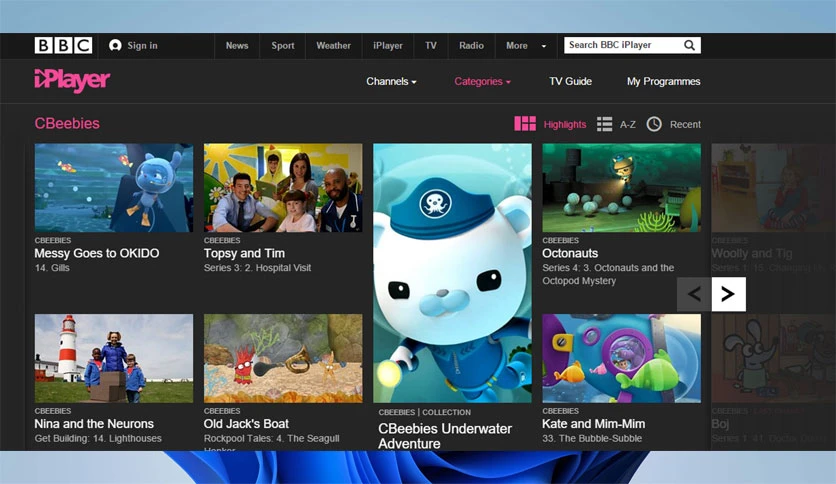This screenshot has width=836, height=484.
Task: Open the Nina and the Neurons thumbnail
Action: (x=114, y=358)
